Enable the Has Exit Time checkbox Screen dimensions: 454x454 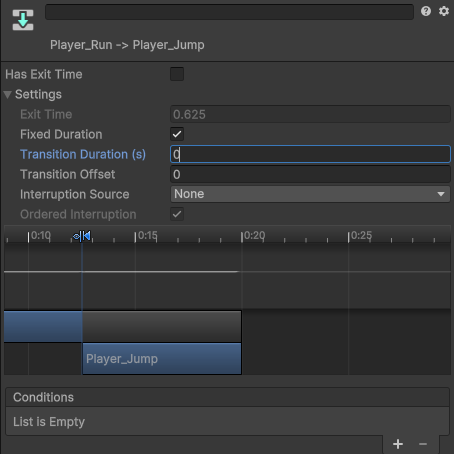(x=177, y=74)
